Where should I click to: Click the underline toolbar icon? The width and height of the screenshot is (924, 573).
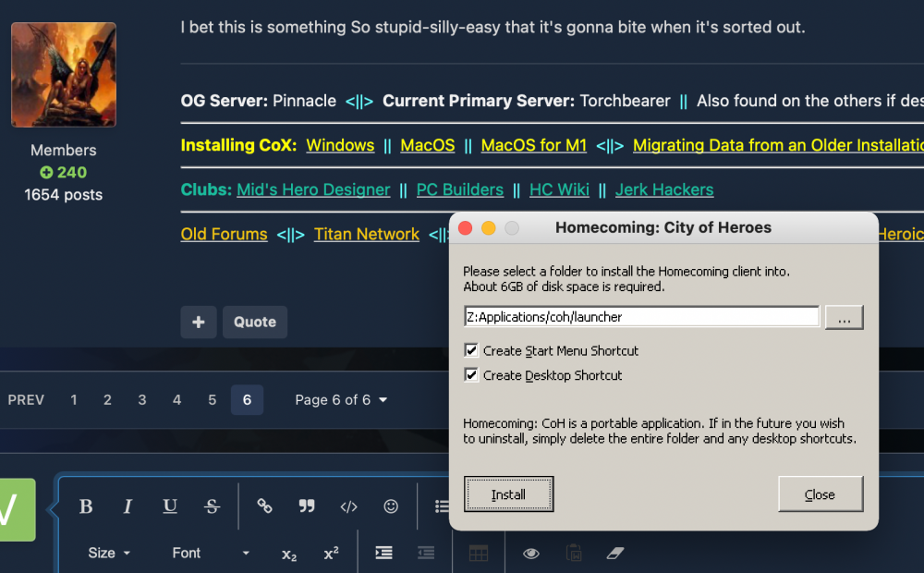point(170,506)
